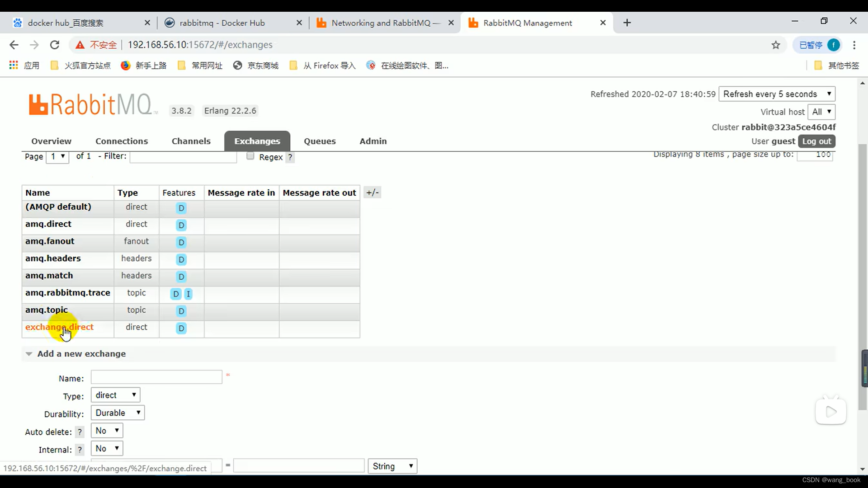
Task: Click the scrollbar down arrow
Action: click(863, 469)
